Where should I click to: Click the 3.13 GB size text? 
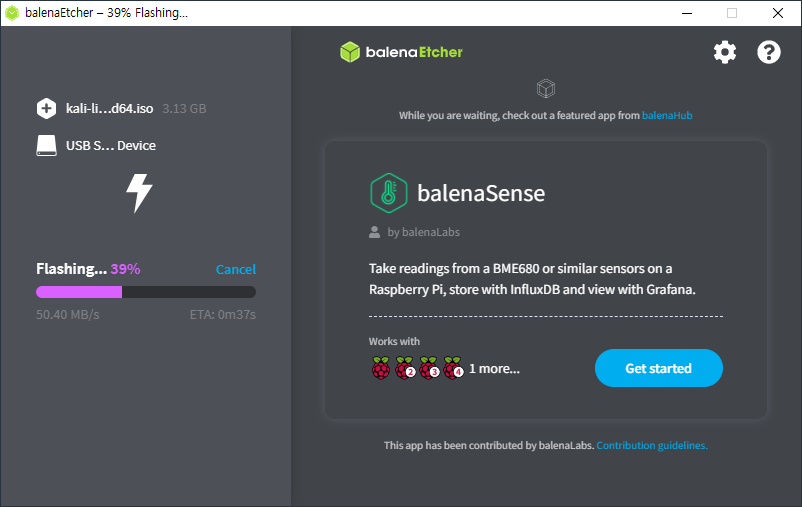(x=184, y=108)
